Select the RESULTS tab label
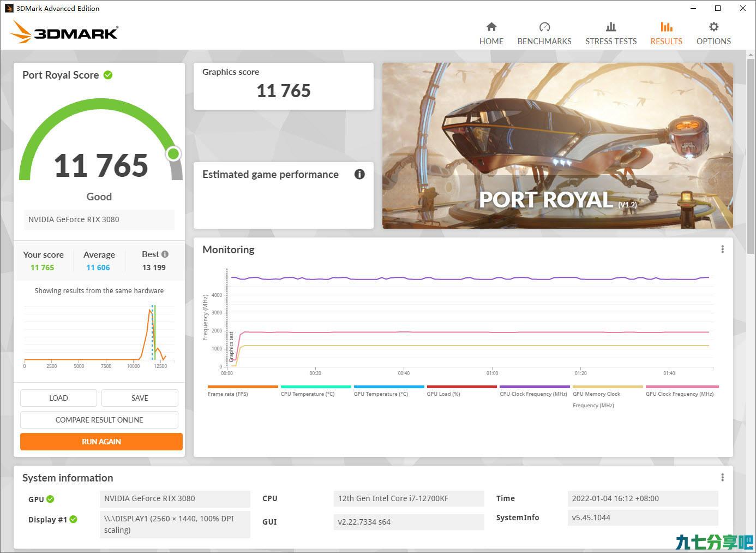 tap(667, 41)
